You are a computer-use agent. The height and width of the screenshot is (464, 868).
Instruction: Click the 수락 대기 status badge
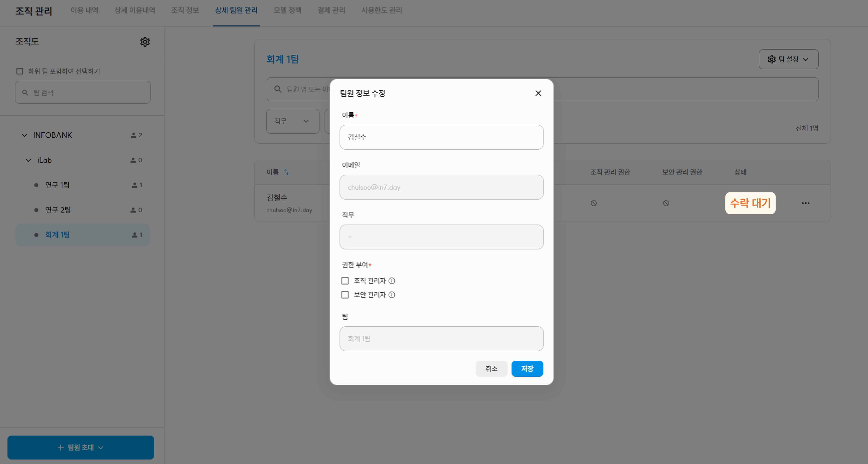point(750,203)
